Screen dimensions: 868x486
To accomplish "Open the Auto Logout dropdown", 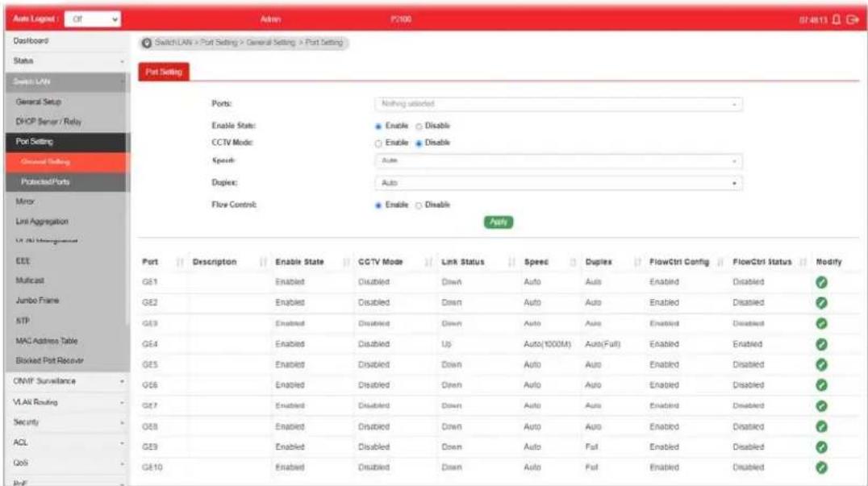I will click(93, 19).
